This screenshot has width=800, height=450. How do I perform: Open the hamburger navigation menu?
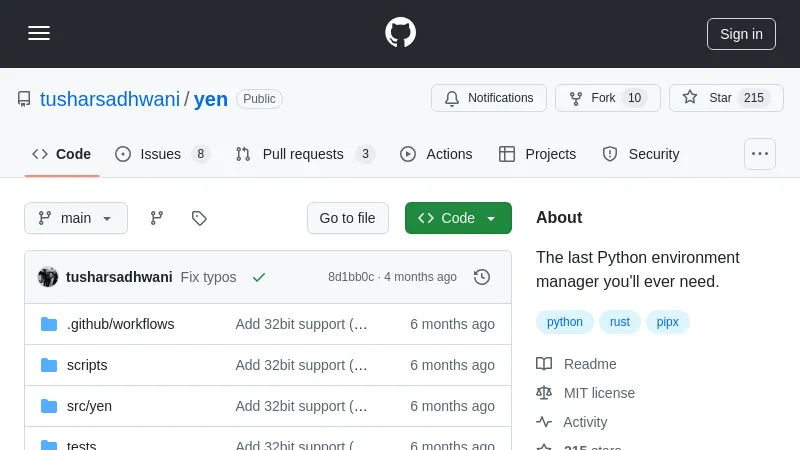(39, 33)
